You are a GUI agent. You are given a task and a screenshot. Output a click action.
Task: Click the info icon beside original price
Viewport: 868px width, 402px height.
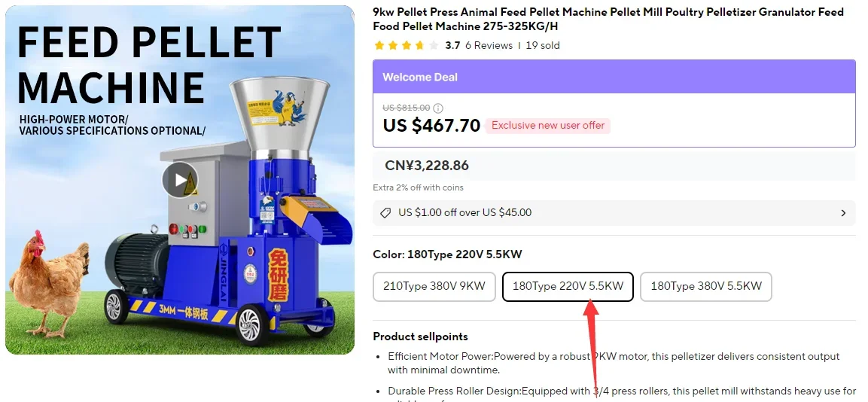click(438, 108)
